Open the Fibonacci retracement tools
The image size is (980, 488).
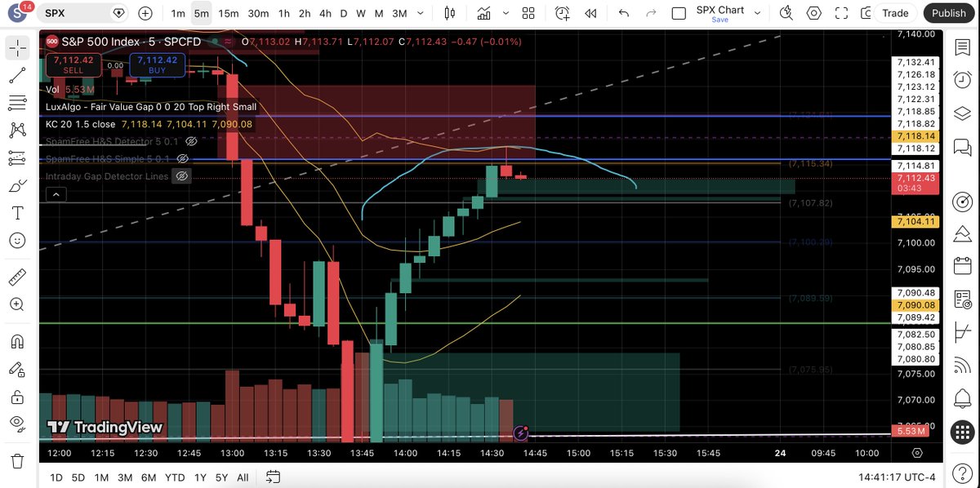17,103
